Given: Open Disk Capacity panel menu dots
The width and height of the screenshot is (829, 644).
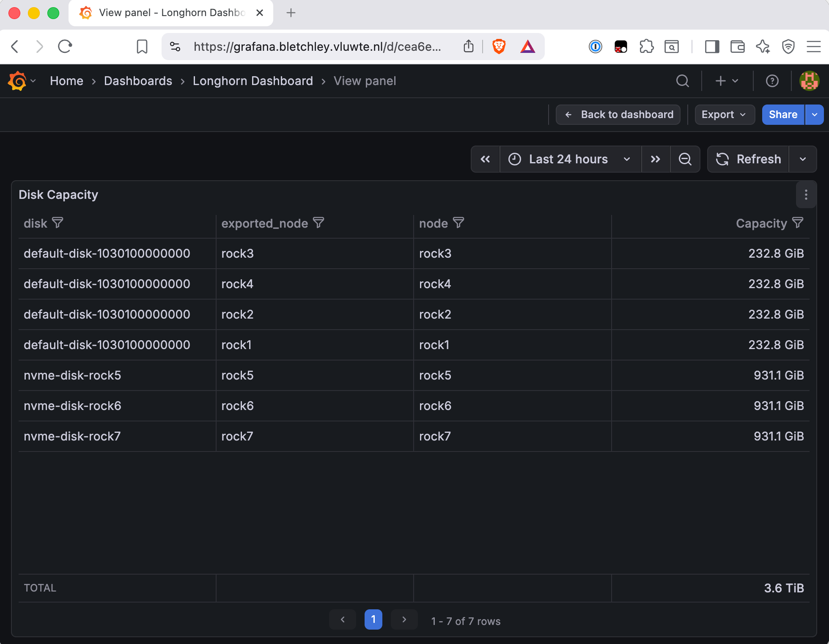Looking at the screenshot, I should tap(806, 195).
